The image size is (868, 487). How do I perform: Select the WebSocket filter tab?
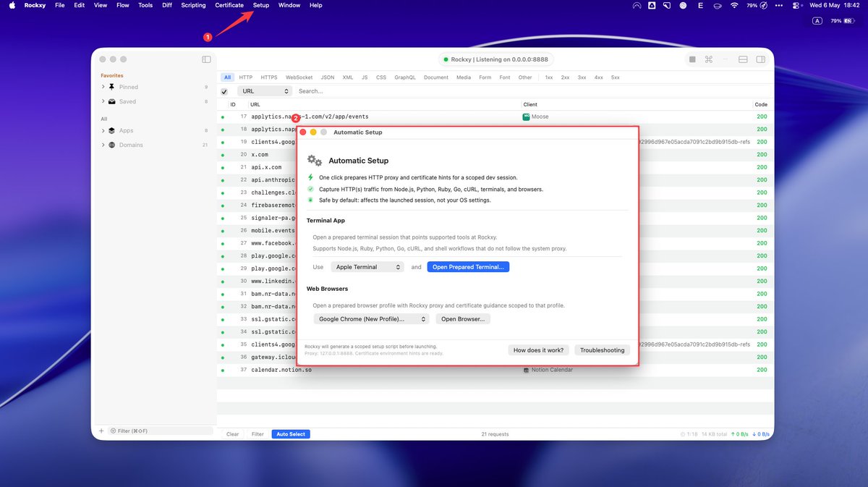299,77
